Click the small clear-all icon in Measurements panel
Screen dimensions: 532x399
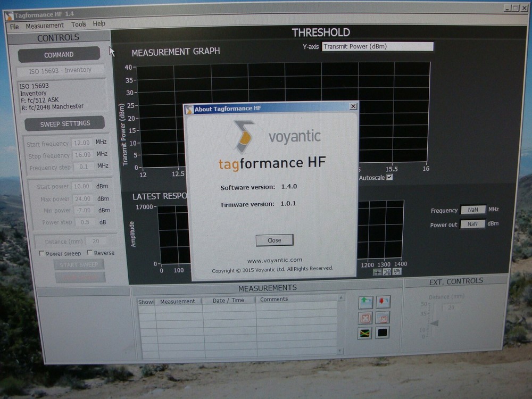click(384, 319)
